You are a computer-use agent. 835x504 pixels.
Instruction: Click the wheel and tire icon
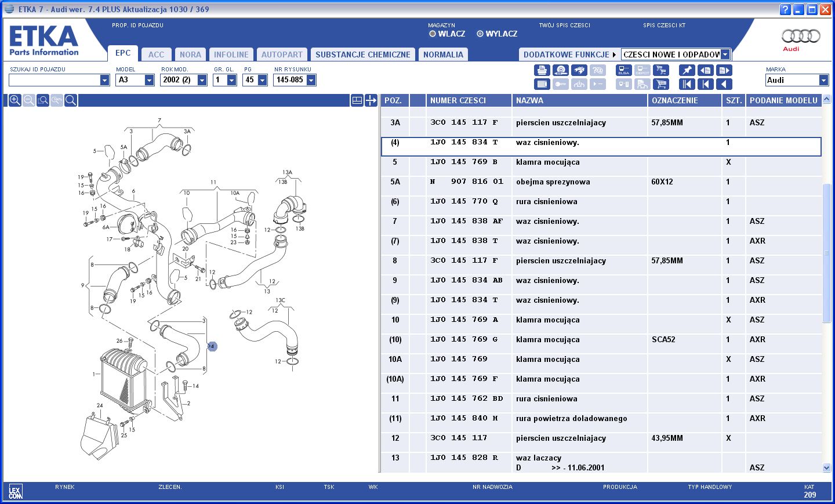tap(560, 70)
